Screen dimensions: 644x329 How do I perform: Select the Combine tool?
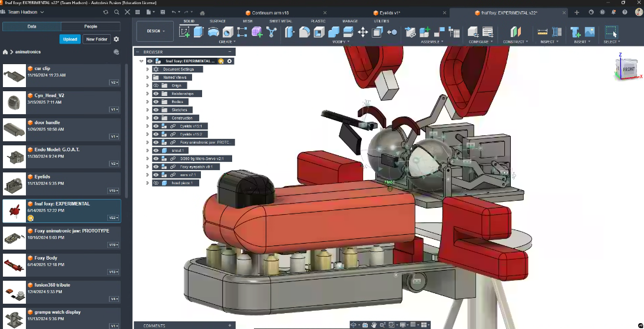coord(333,32)
